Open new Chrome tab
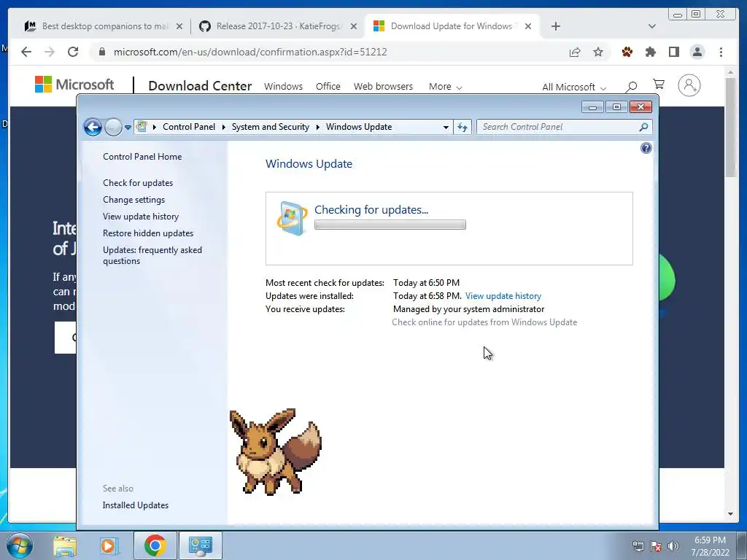747x560 pixels. pos(555,26)
